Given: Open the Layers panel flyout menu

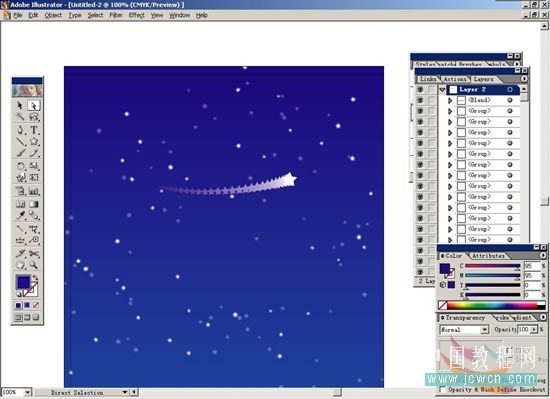Looking at the screenshot, I should click(524, 79).
